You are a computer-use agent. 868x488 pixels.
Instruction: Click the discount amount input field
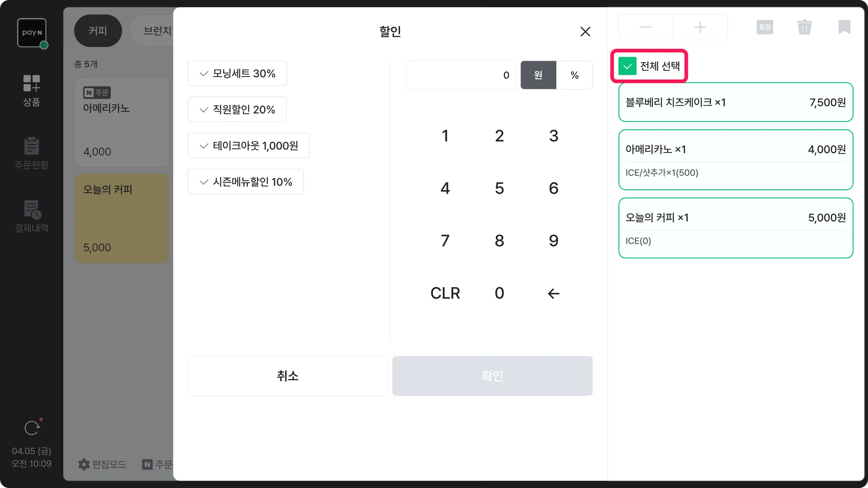pyautogui.click(x=461, y=75)
